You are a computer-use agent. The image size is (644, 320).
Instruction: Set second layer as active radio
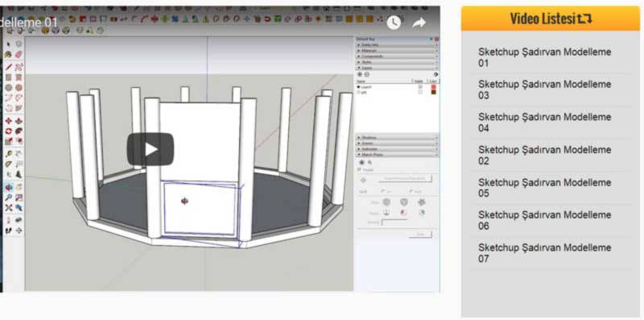pos(358,92)
